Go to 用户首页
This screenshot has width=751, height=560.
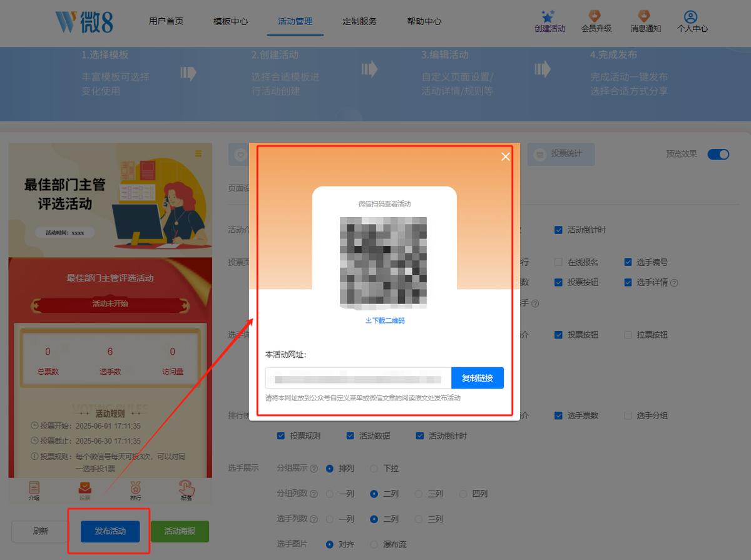click(x=166, y=21)
